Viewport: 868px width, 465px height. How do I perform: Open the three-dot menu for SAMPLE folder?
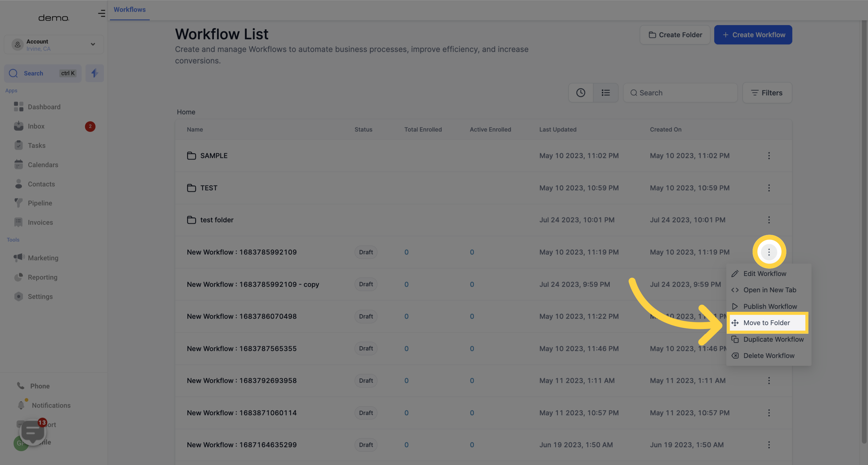point(769,156)
